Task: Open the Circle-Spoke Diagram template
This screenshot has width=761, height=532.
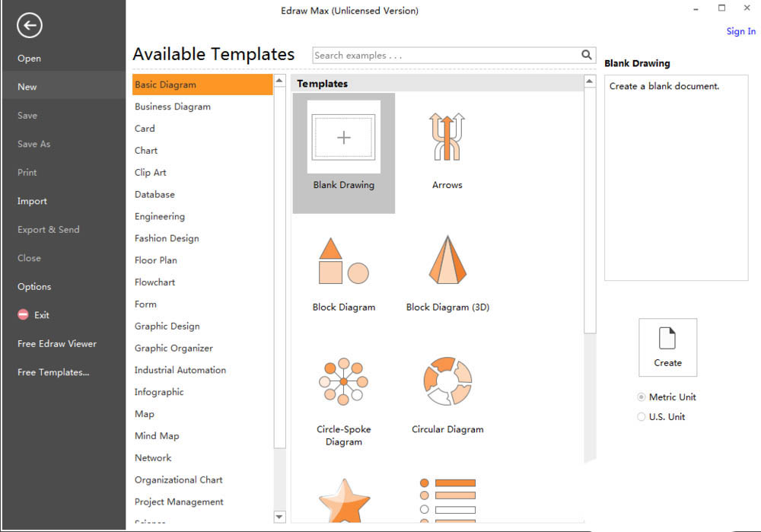Action: tap(343, 381)
